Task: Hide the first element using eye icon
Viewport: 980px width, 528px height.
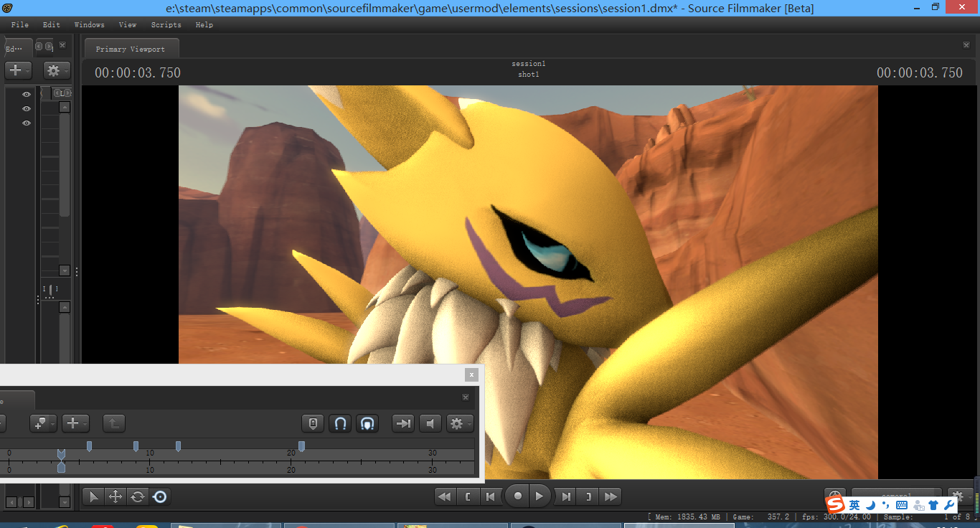Action: click(x=27, y=94)
